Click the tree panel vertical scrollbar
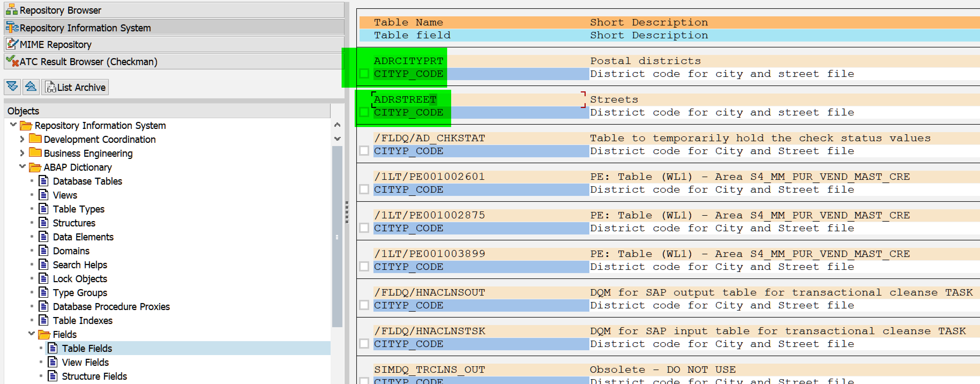Viewport: 980px width, 384px height. pyautogui.click(x=337, y=236)
